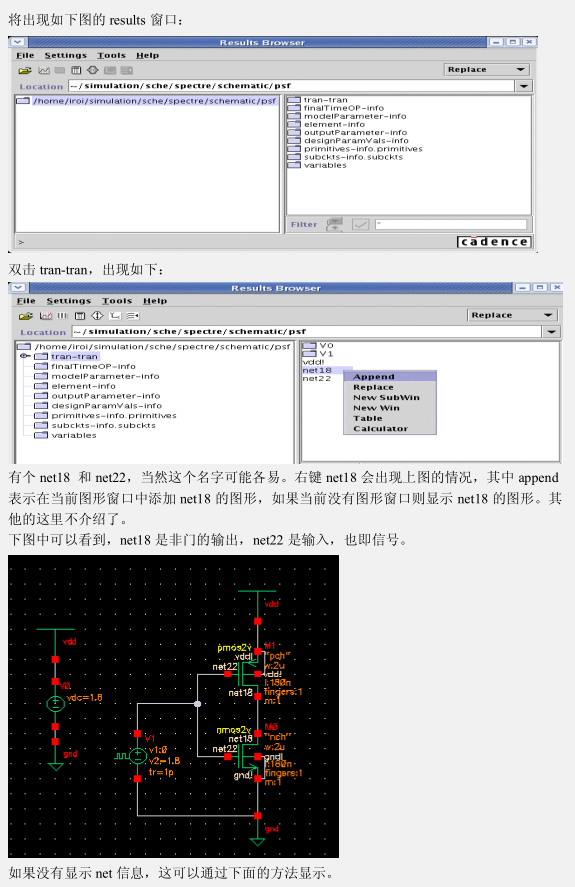This screenshot has width=575, height=887.
Task: Open File menu in lower Results Browser
Action: coord(26,301)
